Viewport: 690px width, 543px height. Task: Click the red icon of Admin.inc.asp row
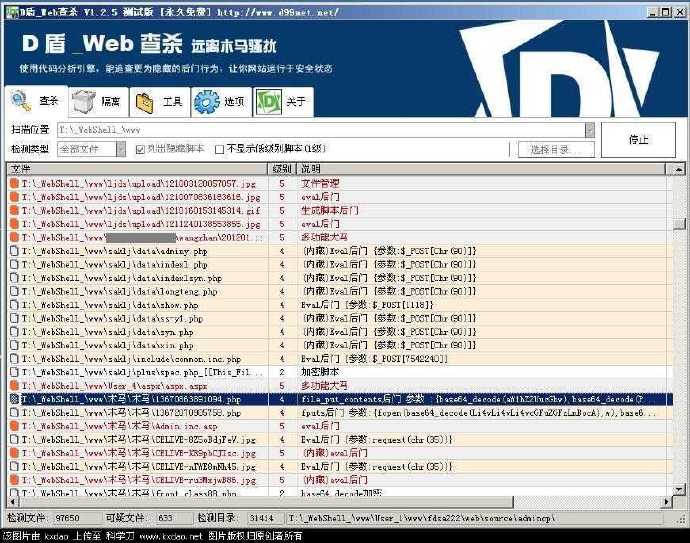click(x=14, y=426)
